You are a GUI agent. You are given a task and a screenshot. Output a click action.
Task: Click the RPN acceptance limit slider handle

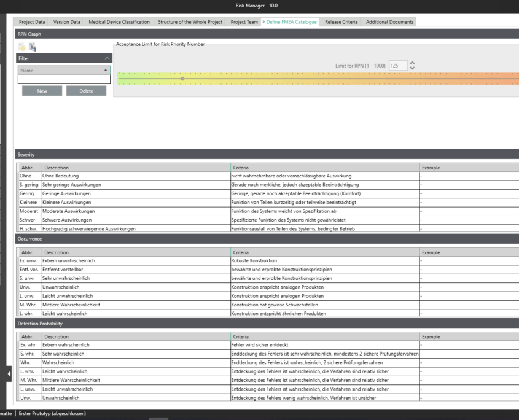(x=182, y=79)
